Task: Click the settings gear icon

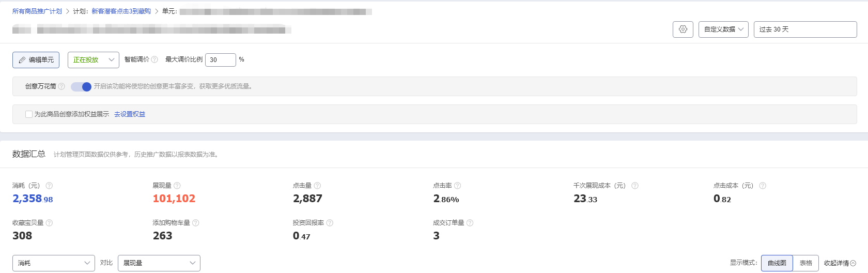Action: [x=683, y=29]
